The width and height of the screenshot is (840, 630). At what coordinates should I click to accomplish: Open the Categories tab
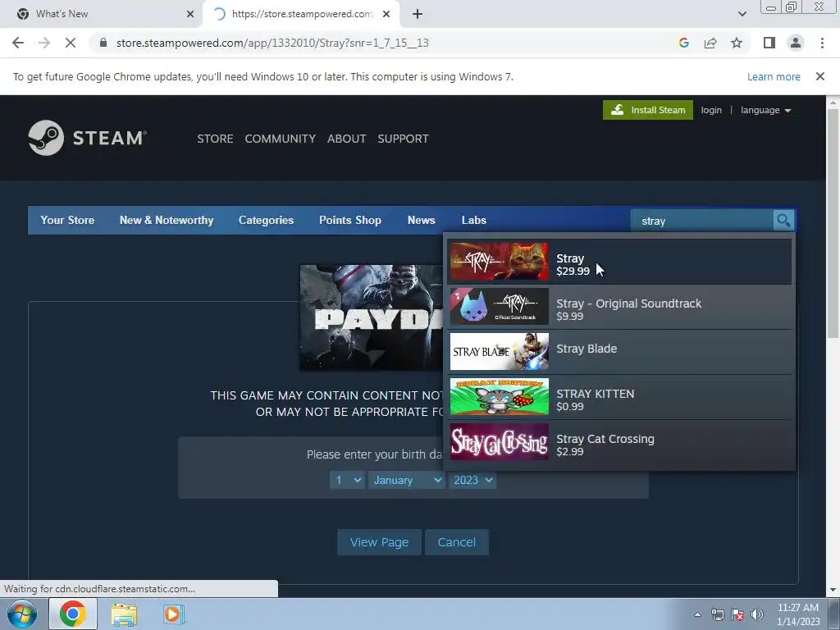click(266, 220)
